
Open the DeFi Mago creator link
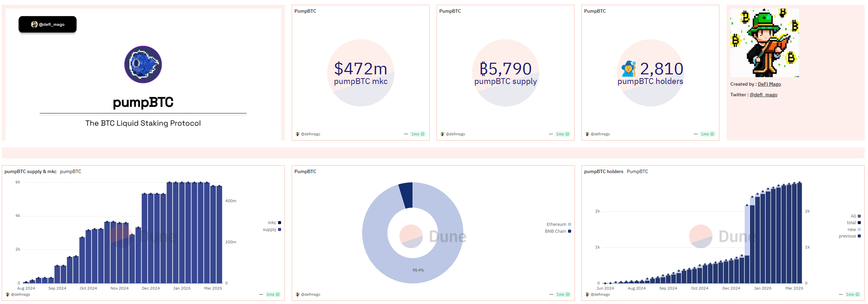pos(769,84)
